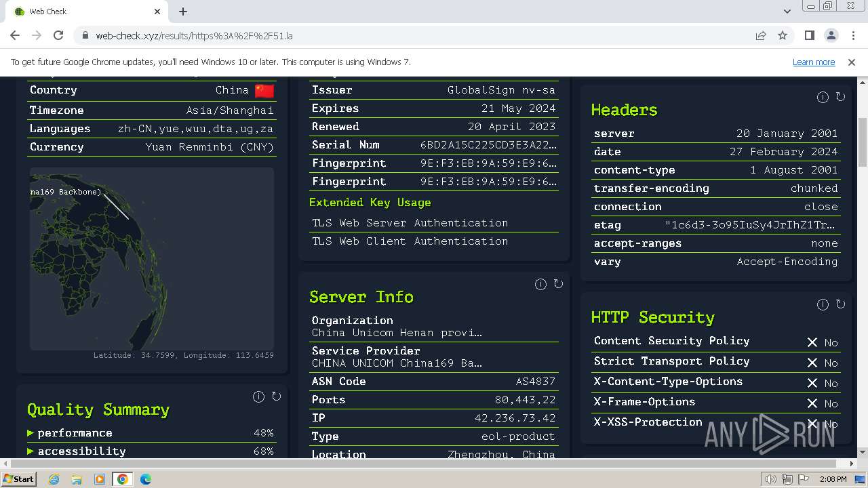868x488 pixels.
Task: Expand the performance quality row
Action: [152, 433]
